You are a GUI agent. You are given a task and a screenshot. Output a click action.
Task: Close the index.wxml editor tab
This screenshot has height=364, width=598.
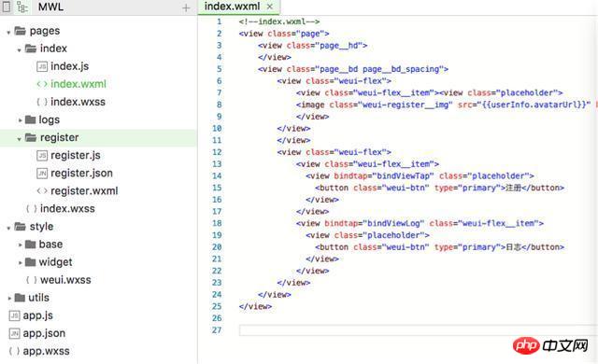(x=270, y=7)
